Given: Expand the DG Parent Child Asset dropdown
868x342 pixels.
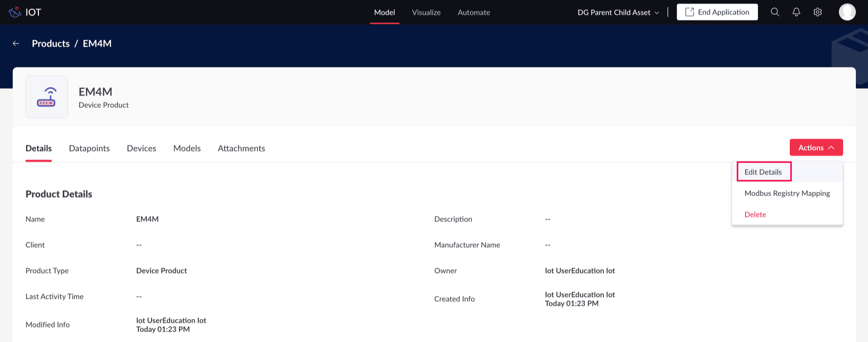Looking at the screenshot, I should coord(618,12).
